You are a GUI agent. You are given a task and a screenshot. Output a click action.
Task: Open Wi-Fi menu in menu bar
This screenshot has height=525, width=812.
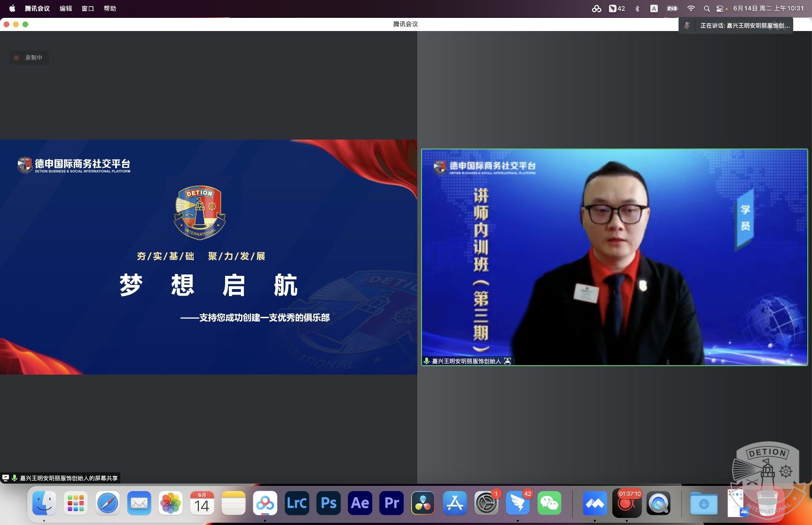click(x=691, y=8)
